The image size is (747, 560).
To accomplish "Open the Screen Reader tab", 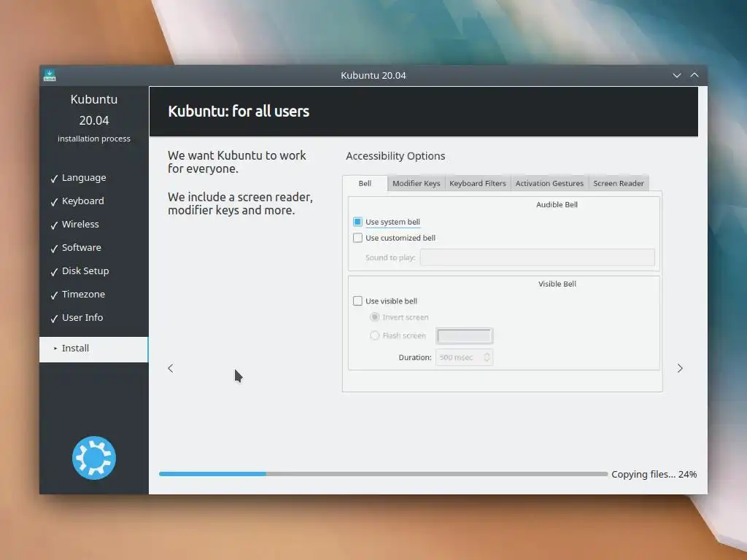I will tap(619, 183).
